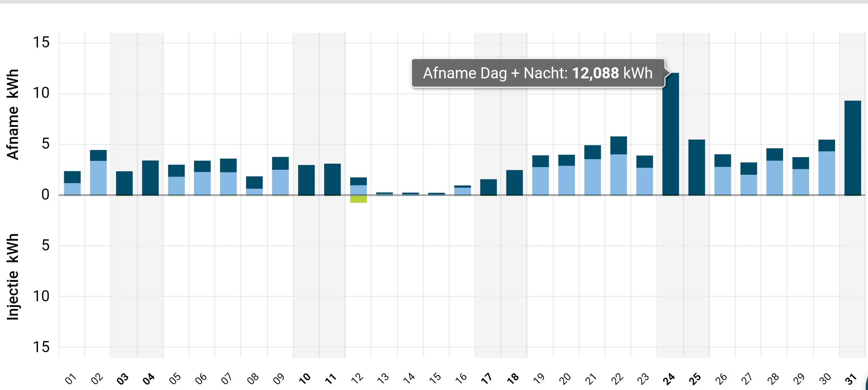The width and height of the screenshot is (868, 390).
Task: Click the Afname Dag + Nacht tooltip
Action: pyautogui.click(x=537, y=73)
